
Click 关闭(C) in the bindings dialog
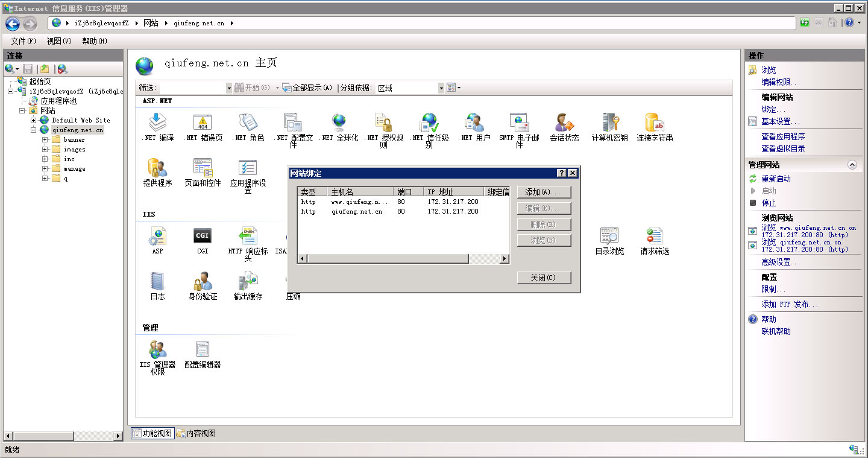544,278
